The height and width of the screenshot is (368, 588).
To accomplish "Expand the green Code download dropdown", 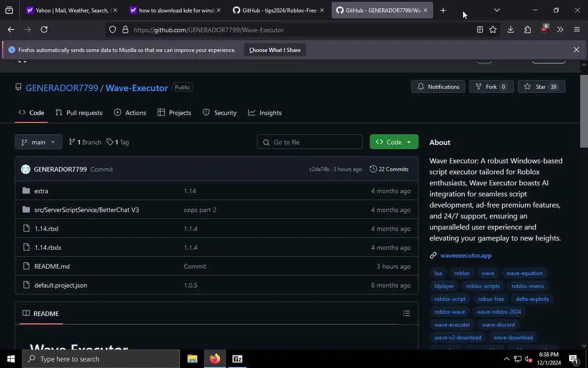I will [394, 142].
